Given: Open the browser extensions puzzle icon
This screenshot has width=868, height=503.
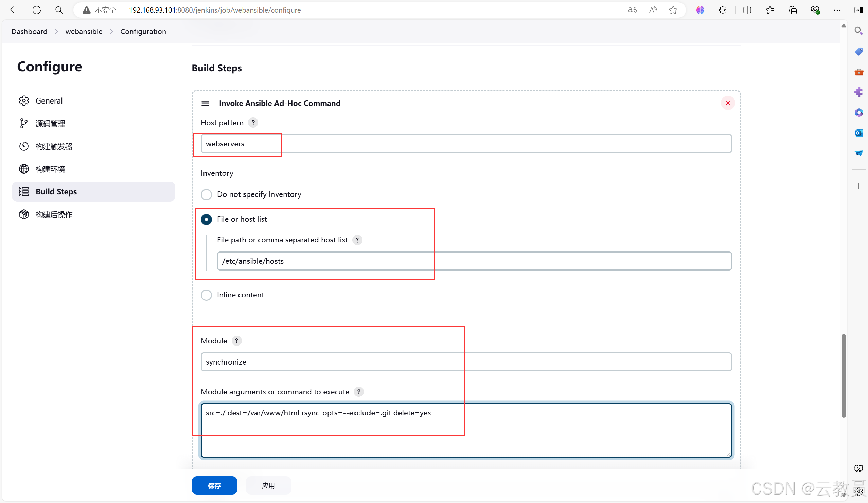Looking at the screenshot, I should point(723,10).
